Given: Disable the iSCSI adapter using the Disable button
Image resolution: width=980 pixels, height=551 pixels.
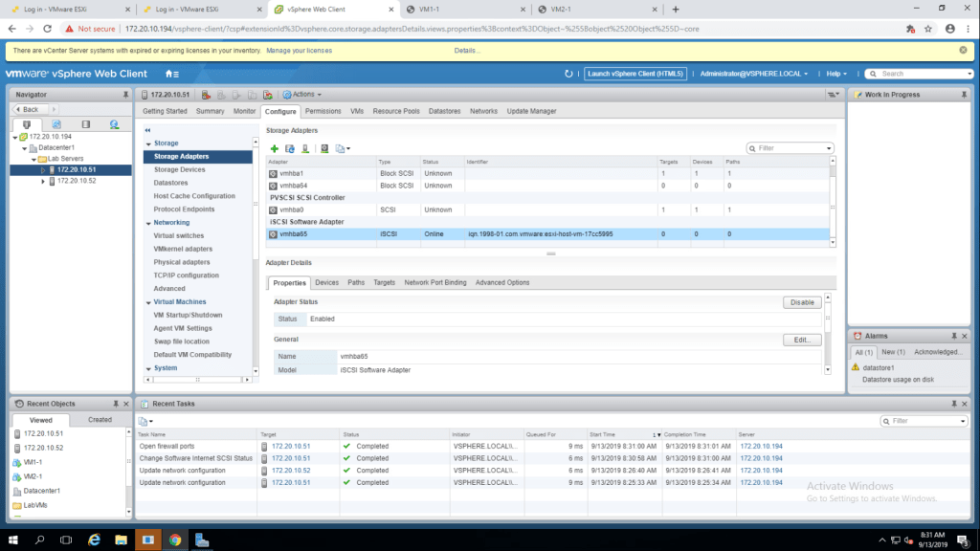Looking at the screenshot, I should [801, 302].
